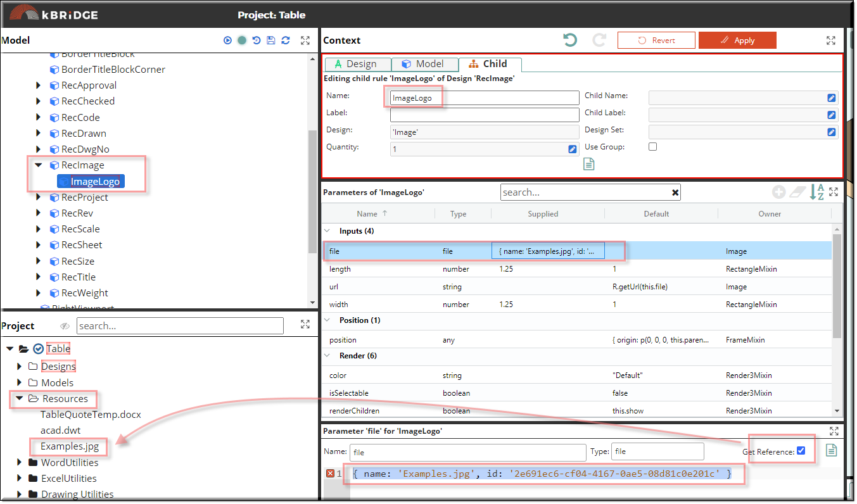Switch to the Model tab
Viewport: 857px width, 504px height.
(426, 64)
